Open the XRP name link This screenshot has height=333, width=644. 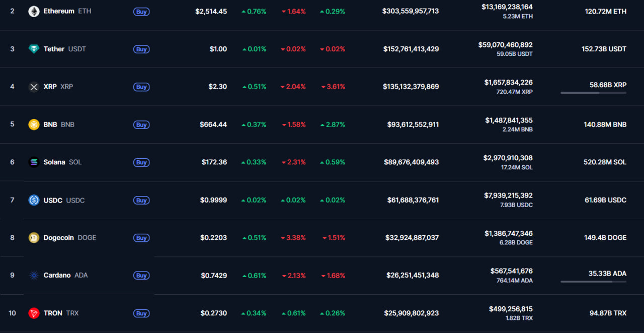(x=58, y=87)
